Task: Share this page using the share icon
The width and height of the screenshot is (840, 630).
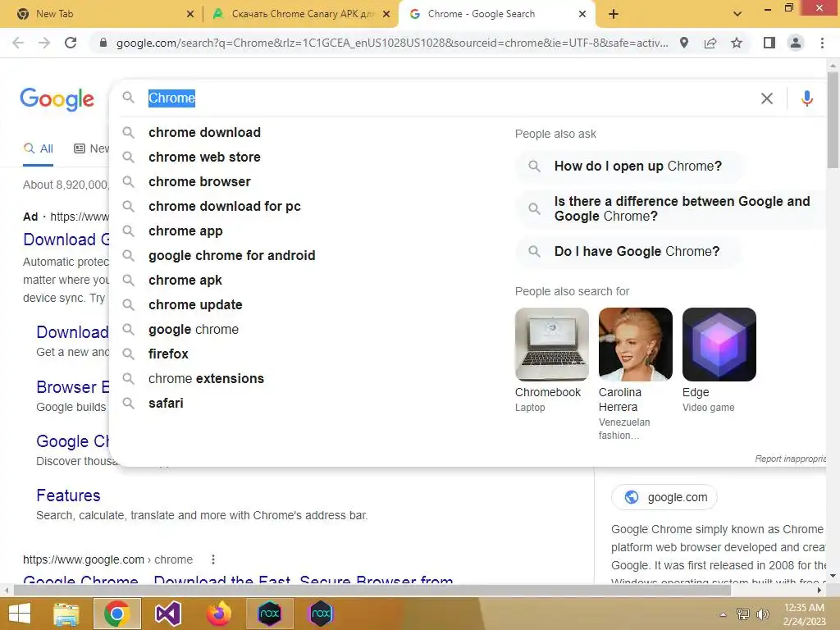Action: pos(710,43)
